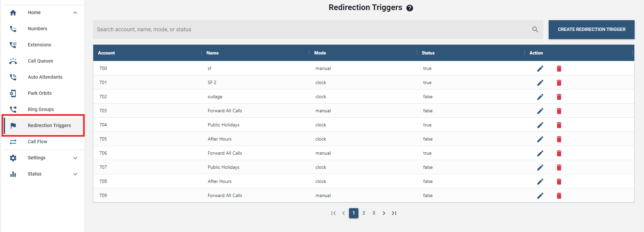Open the Redirection Triggers help icon
Image resolution: width=644 pixels, height=232 pixels.
(x=409, y=8)
